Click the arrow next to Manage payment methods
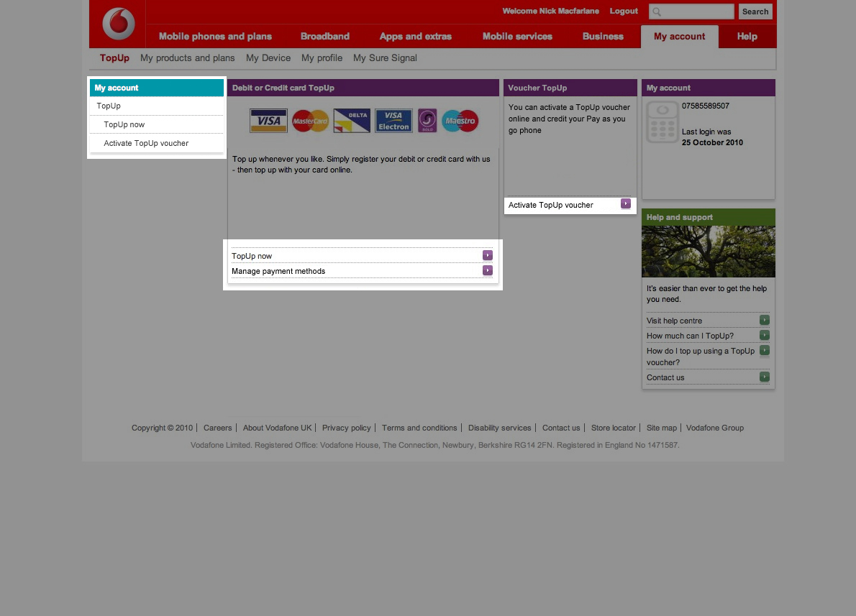Image resolution: width=856 pixels, height=616 pixels. tap(488, 271)
